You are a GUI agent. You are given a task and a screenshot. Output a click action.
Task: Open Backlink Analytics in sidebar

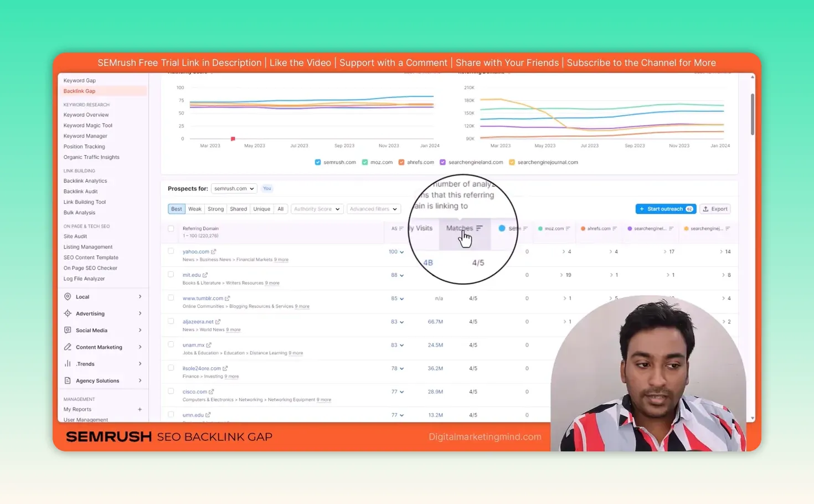click(85, 181)
